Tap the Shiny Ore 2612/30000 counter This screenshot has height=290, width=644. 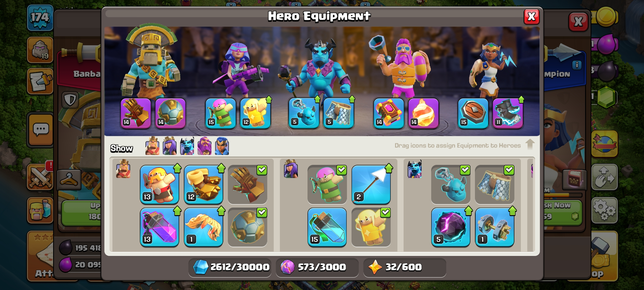point(230,267)
